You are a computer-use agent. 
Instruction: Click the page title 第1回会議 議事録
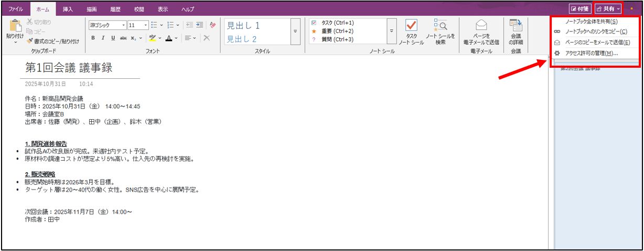point(69,68)
